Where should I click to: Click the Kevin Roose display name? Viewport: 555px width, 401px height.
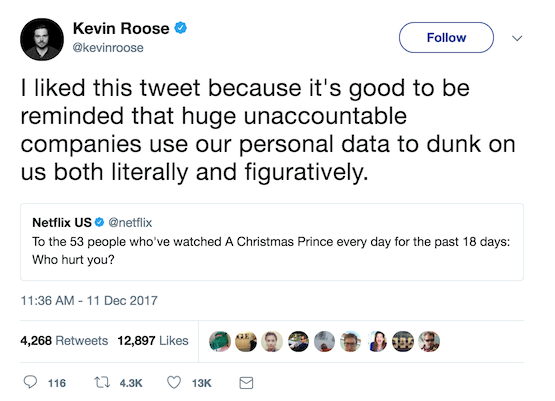[121, 28]
